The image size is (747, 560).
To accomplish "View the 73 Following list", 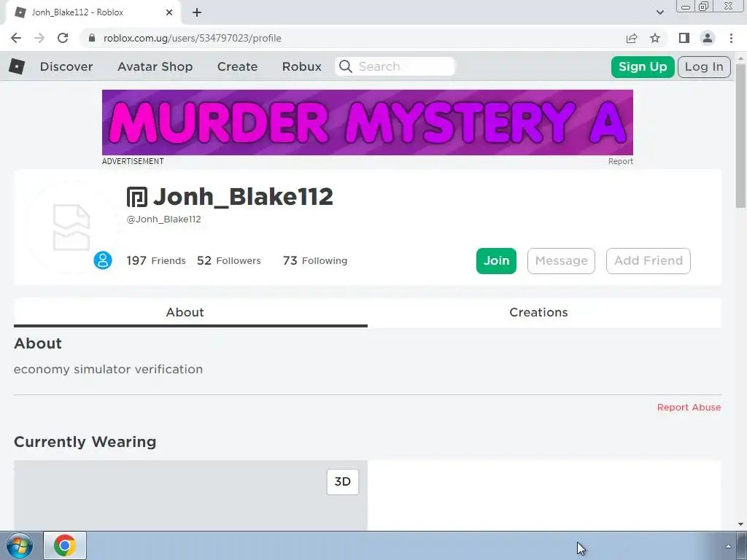I will tap(315, 260).
